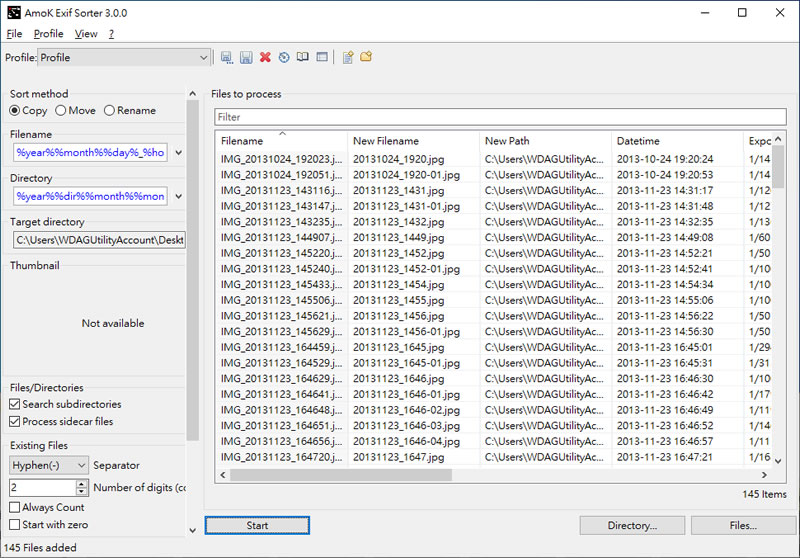Click the Directory... button
The image size is (800, 558).
(632, 525)
